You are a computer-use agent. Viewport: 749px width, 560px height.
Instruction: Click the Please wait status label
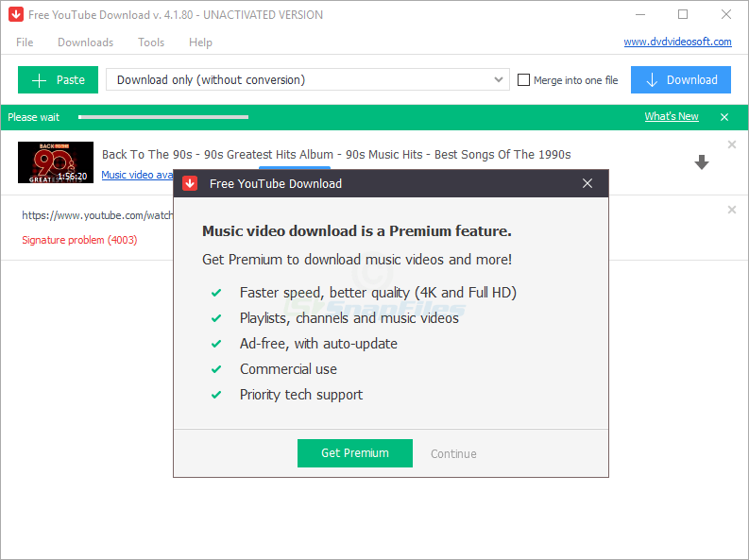pyautogui.click(x=33, y=117)
